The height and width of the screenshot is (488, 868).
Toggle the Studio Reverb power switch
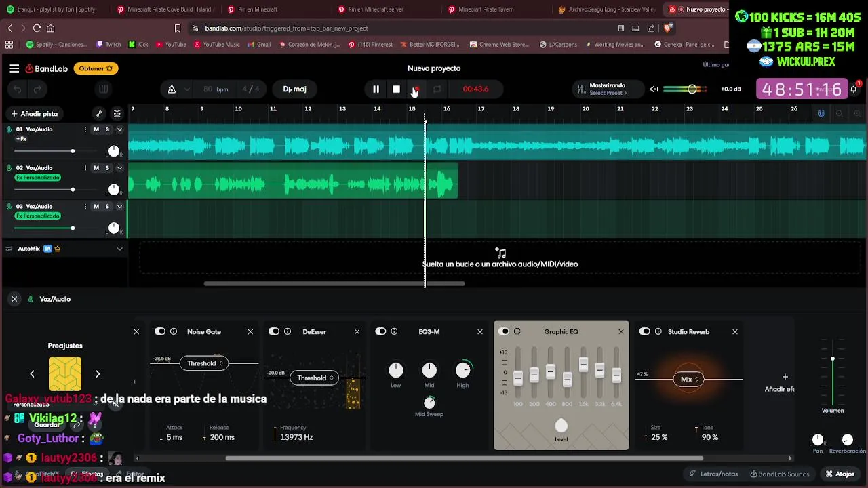[645, 331]
